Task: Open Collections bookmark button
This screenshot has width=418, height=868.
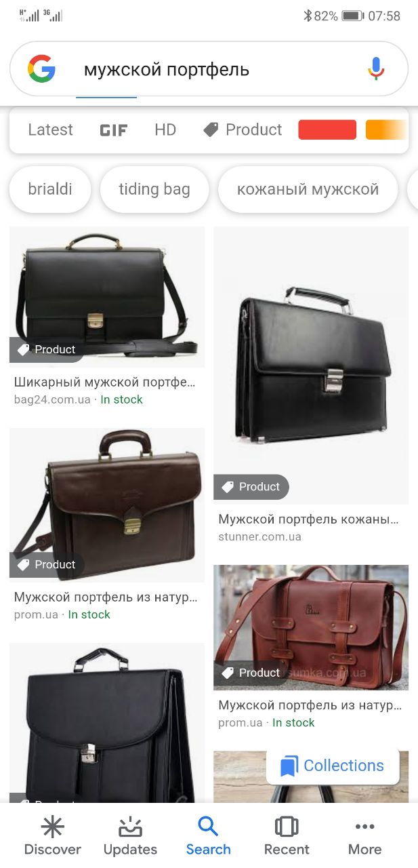Action: pos(332,766)
